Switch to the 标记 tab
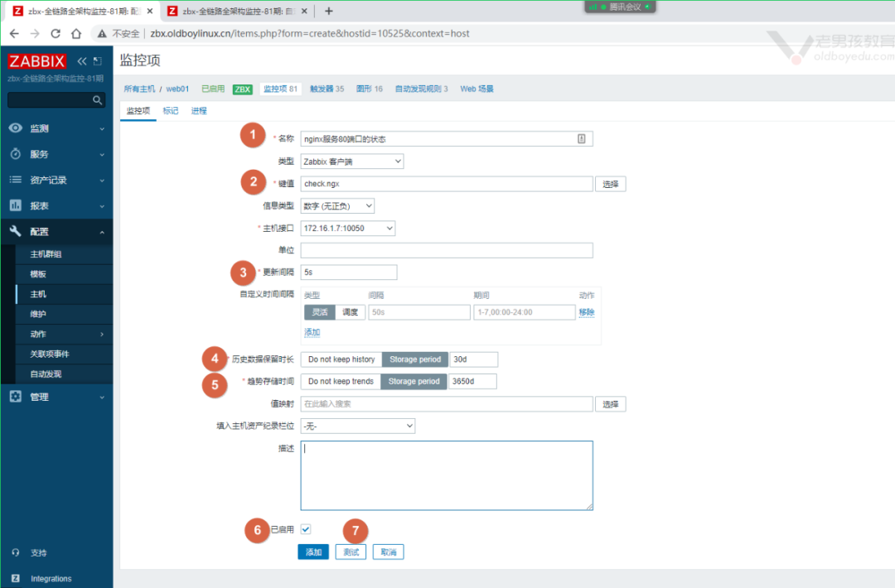This screenshot has height=588, width=895. point(171,111)
